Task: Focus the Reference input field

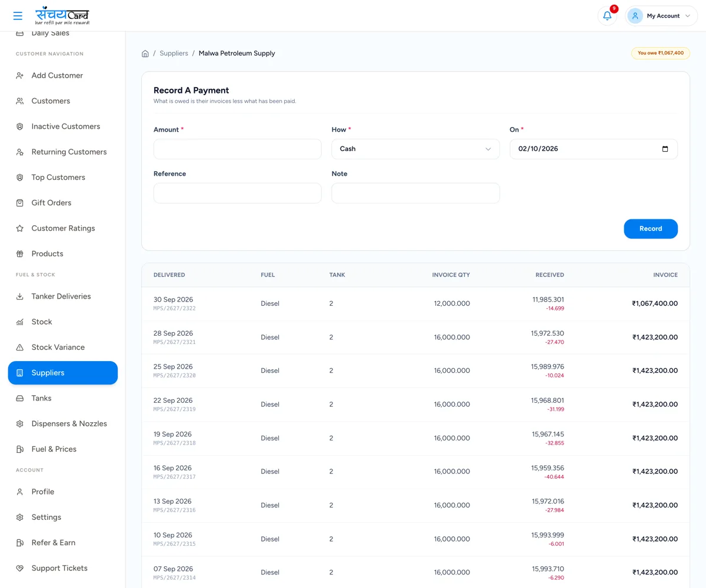Action: coord(238,193)
